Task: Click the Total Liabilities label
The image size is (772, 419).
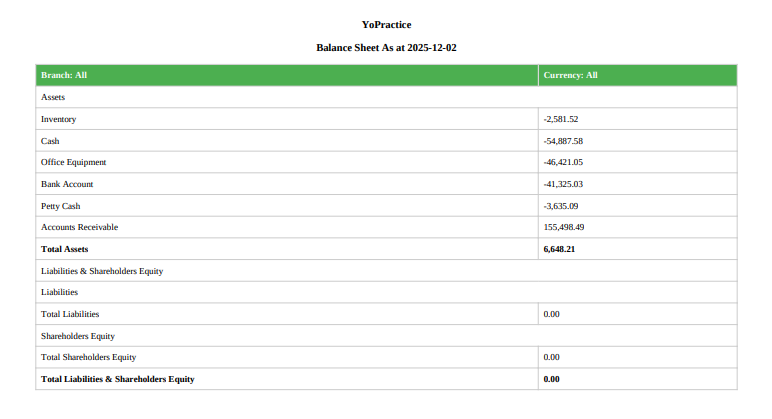Action: pyautogui.click(x=70, y=314)
